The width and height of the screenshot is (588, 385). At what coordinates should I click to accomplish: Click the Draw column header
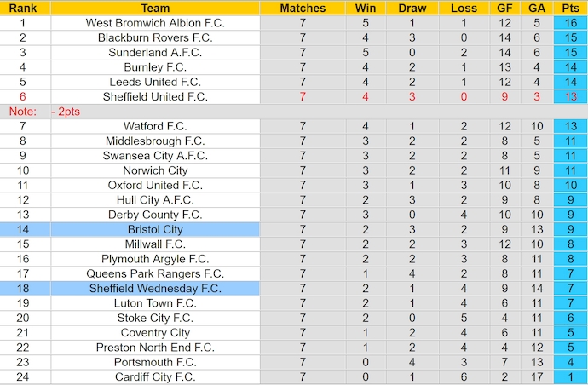(412, 9)
